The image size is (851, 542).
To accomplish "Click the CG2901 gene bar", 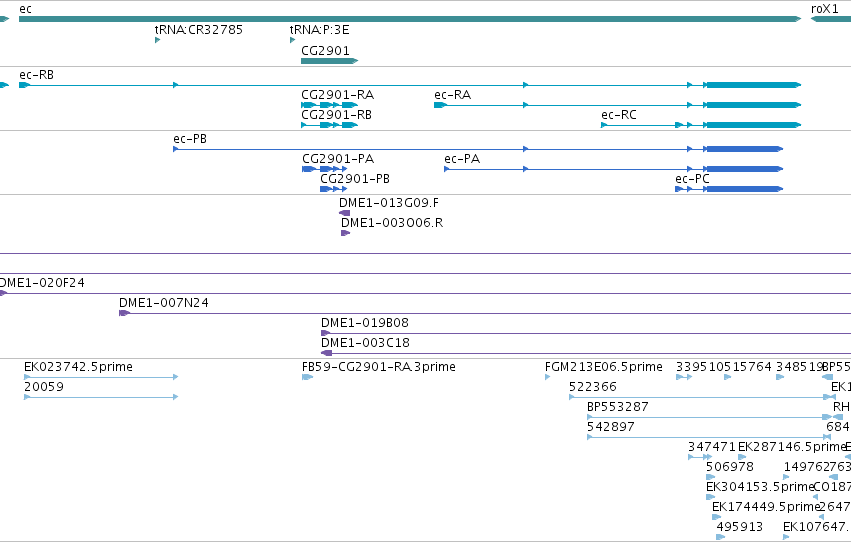I will tap(329, 61).
